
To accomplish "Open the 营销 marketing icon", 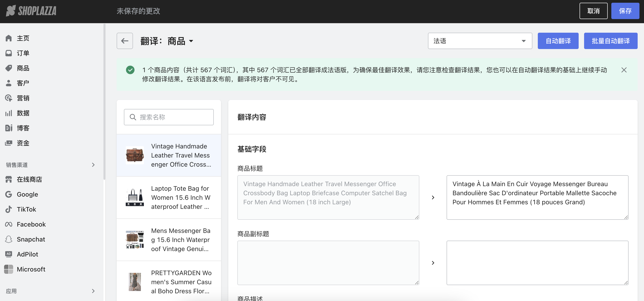I will pos(9,98).
